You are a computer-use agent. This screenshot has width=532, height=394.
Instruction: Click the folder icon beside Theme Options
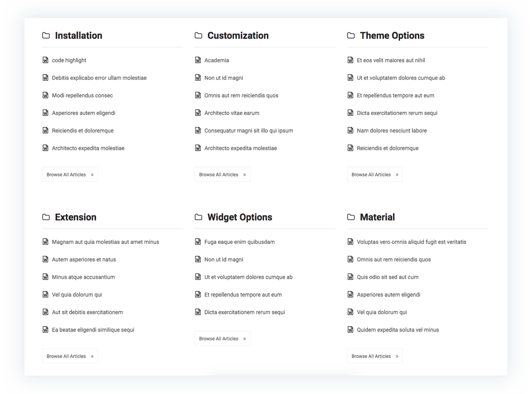click(351, 35)
